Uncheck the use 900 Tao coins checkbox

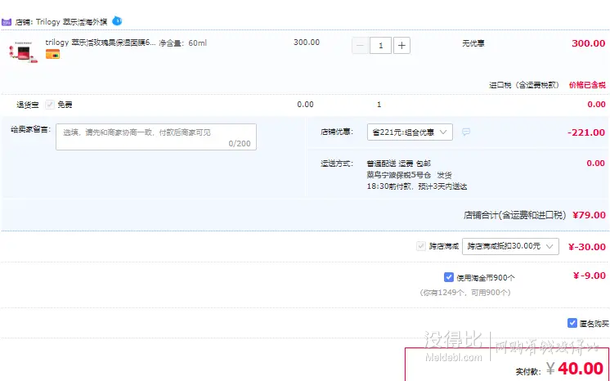click(449, 277)
